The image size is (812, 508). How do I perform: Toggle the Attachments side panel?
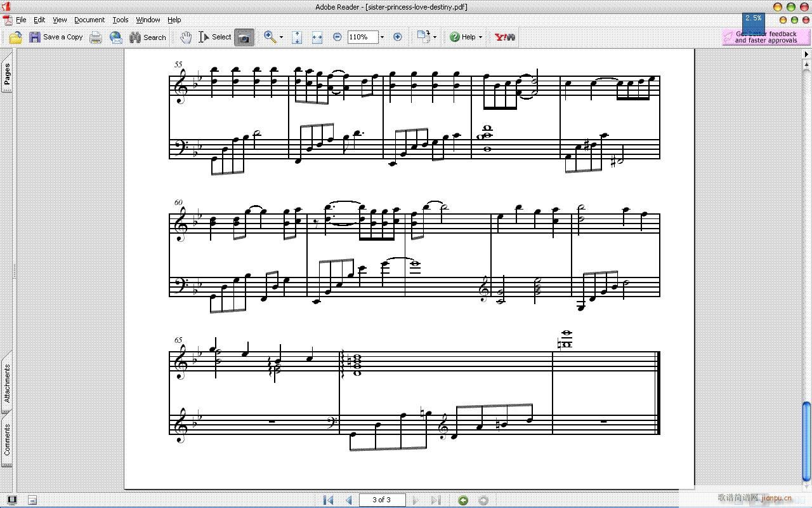7,383
